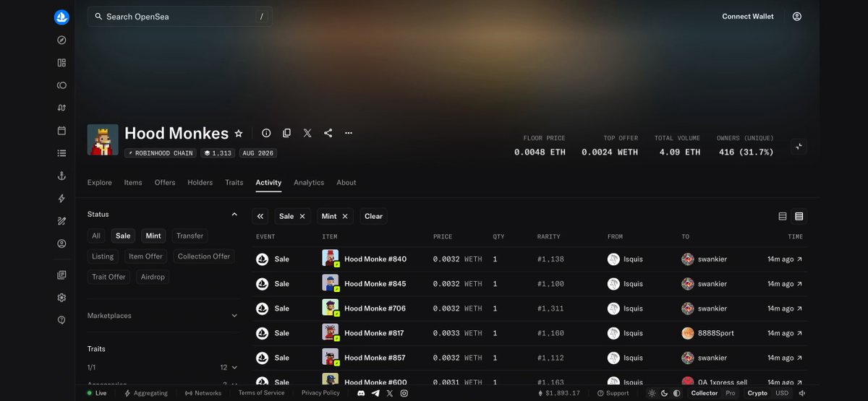This screenshot has height=401, width=868.
Task: Open the Settings gear in sidebar
Action: tap(61, 298)
